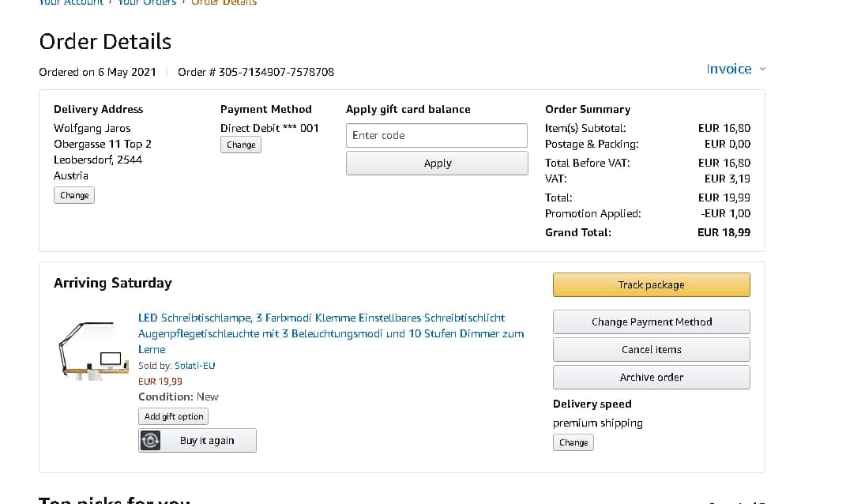Viewport: 846px width, 504px height.
Task: Go to Your Account breadcrumb
Action: click(71, 2)
